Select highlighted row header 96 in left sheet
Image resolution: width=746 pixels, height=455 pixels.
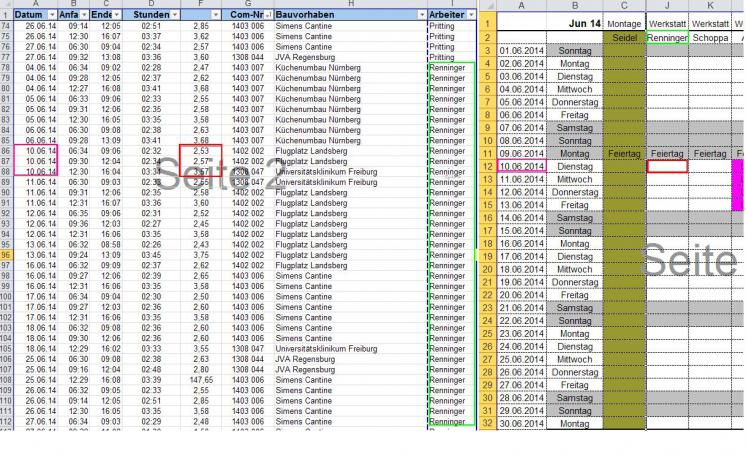(6, 255)
